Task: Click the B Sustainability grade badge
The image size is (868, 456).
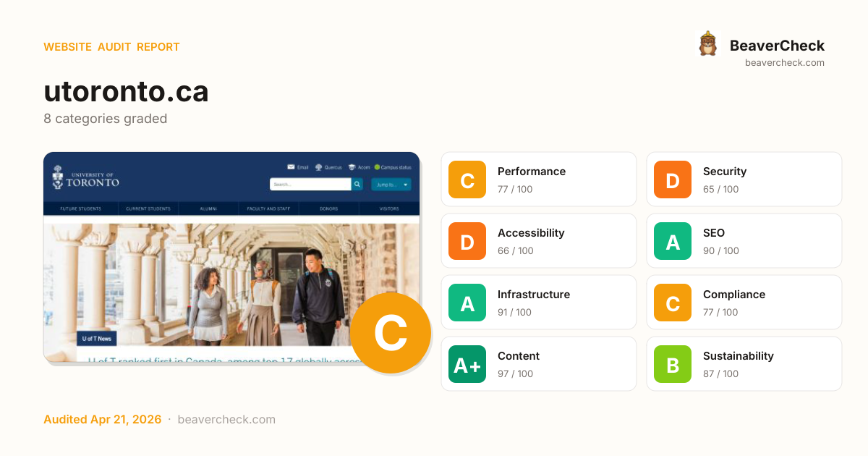Action: pos(673,364)
